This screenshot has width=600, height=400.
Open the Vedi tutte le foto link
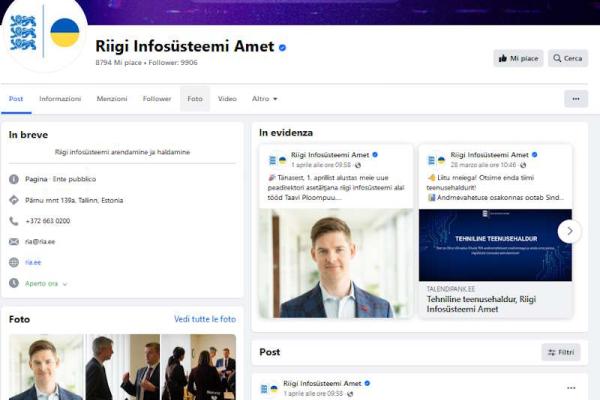click(x=205, y=319)
